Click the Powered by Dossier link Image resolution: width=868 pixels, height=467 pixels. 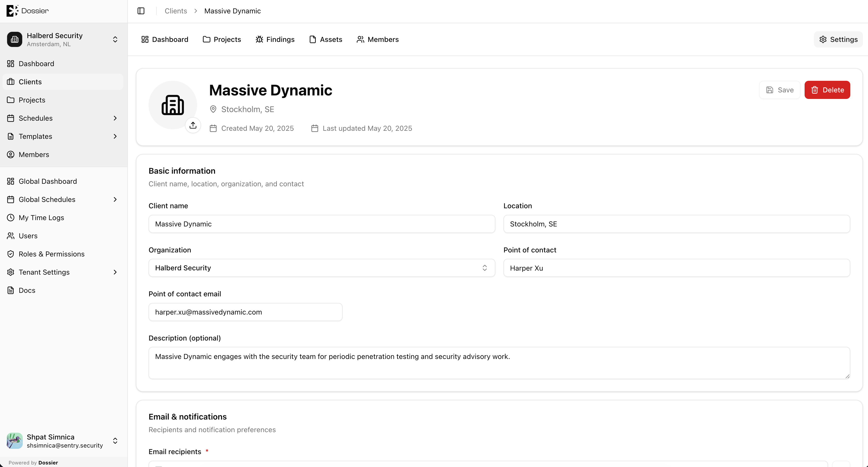pos(33,463)
